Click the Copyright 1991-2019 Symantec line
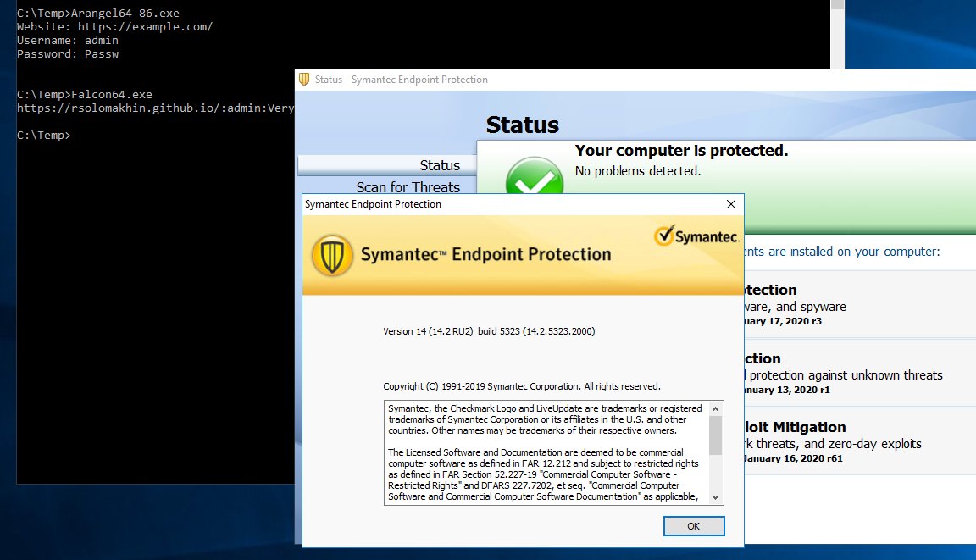This screenshot has height=560, width=976. click(x=522, y=386)
